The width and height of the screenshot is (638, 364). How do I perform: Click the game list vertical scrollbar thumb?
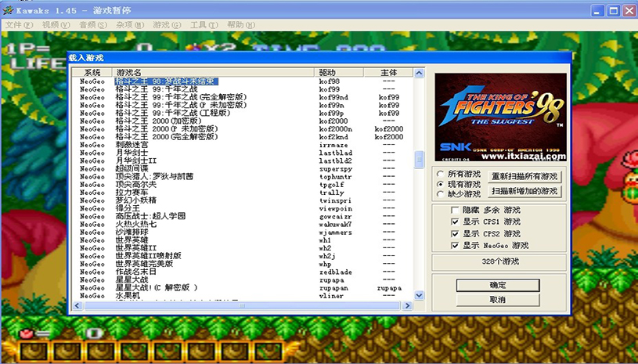point(419,158)
